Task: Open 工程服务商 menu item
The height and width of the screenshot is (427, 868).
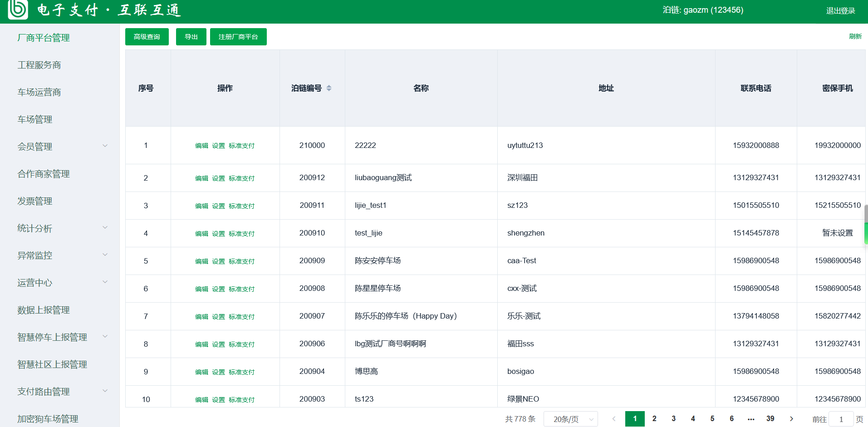Action: point(39,65)
